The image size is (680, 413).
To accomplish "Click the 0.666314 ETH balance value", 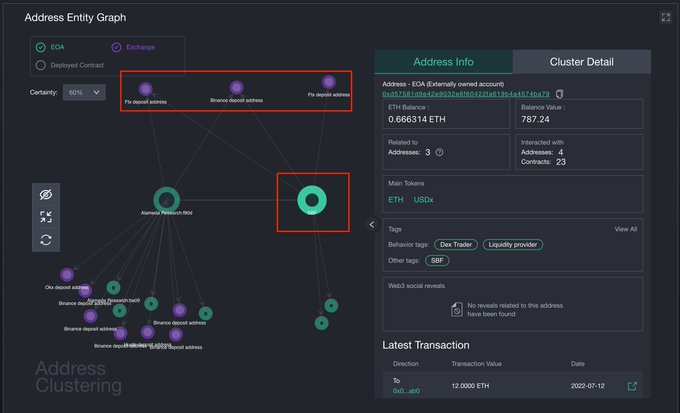I will (417, 119).
